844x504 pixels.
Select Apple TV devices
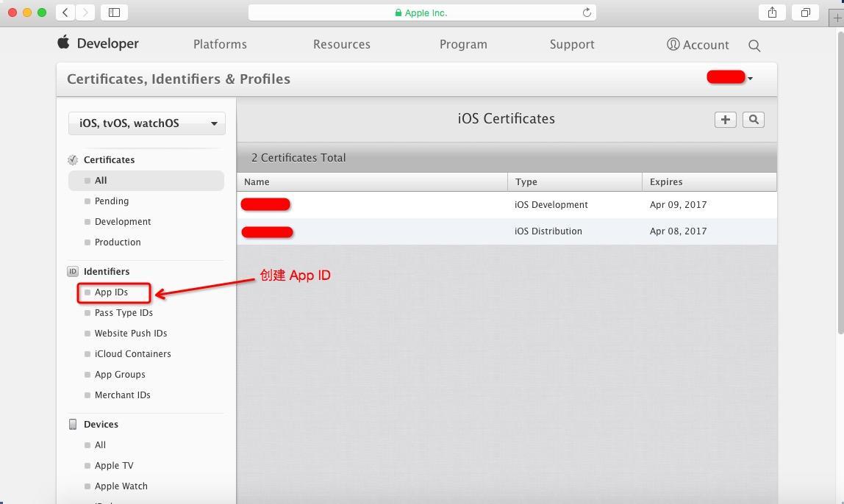click(x=113, y=465)
